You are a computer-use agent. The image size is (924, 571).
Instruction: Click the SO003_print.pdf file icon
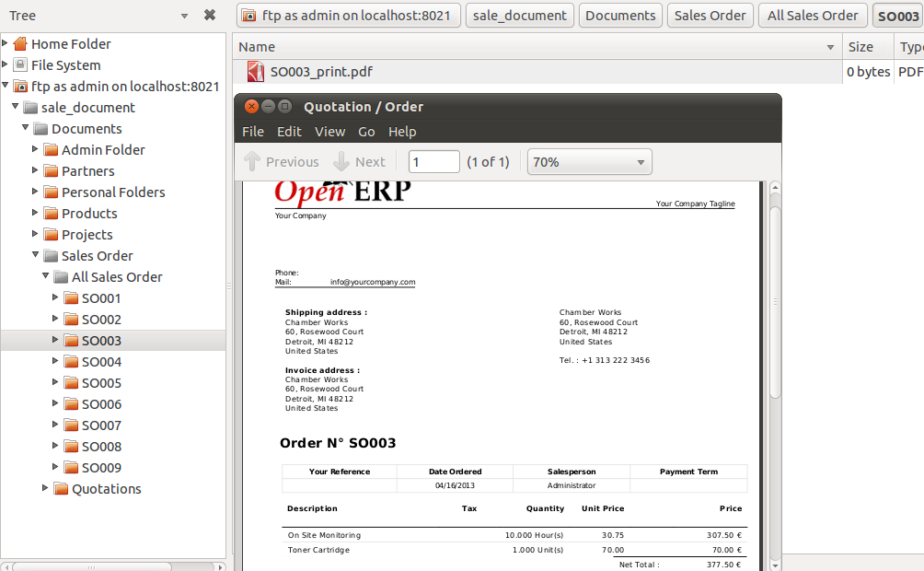point(256,72)
